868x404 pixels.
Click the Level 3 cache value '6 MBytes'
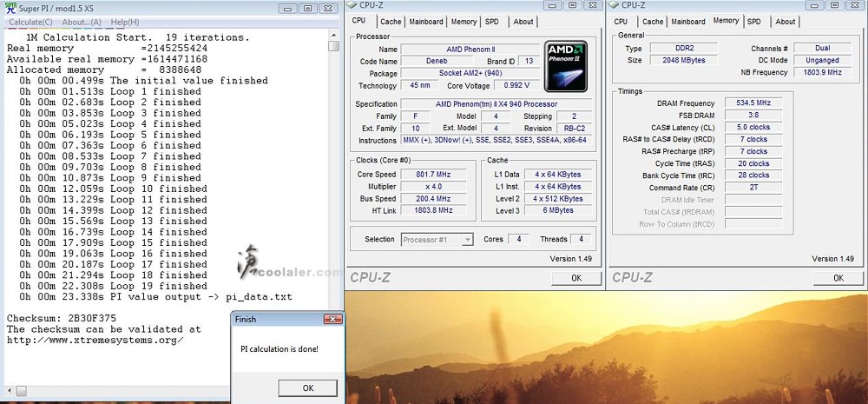point(557,210)
